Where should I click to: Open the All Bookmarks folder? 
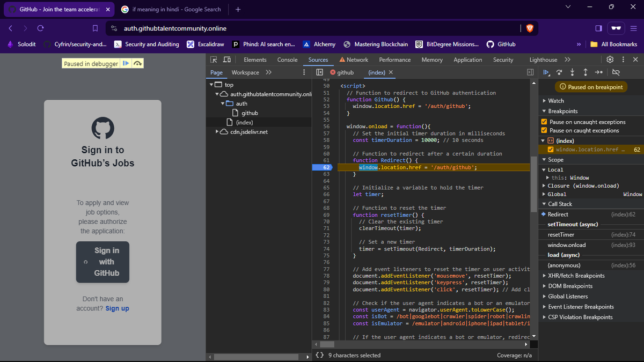pos(614,44)
